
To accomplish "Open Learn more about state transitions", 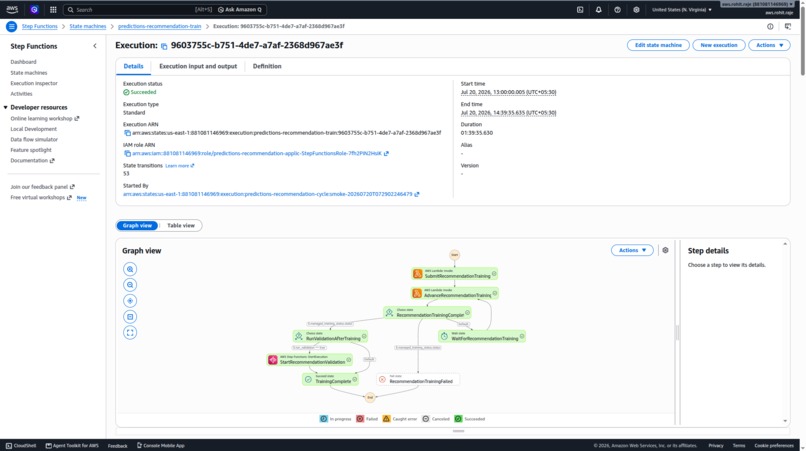I will point(179,166).
